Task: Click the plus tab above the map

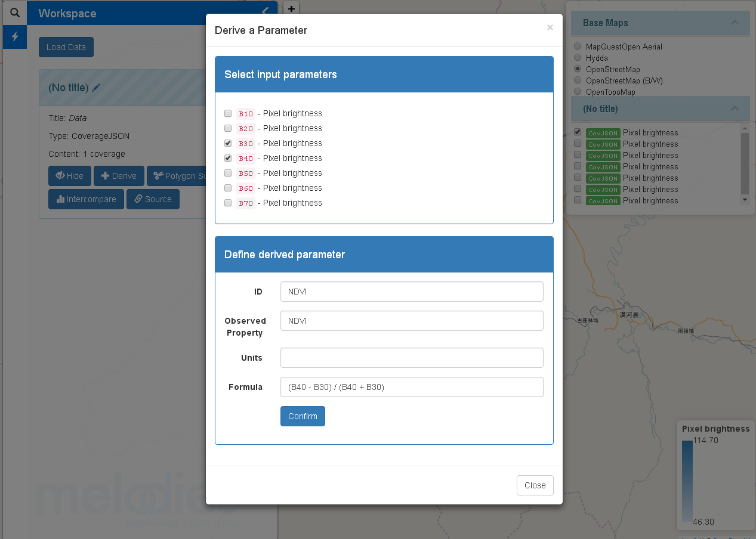Action: (291, 9)
